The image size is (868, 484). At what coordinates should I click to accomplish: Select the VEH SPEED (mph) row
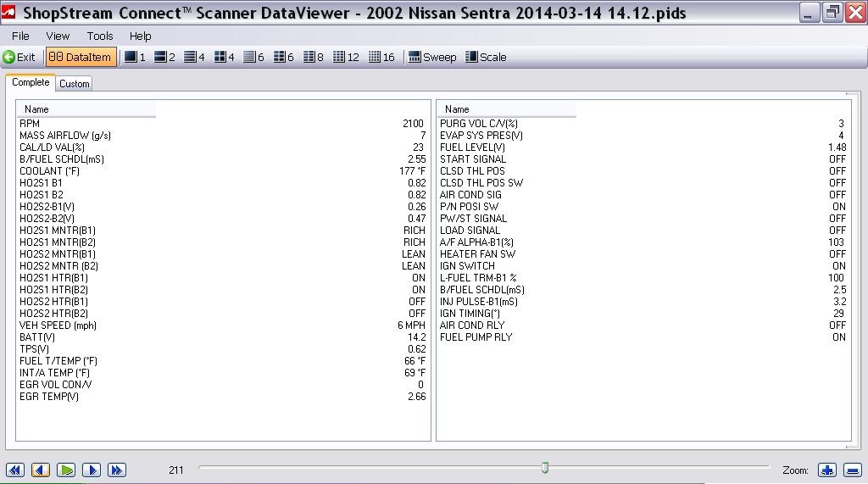[223, 325]
